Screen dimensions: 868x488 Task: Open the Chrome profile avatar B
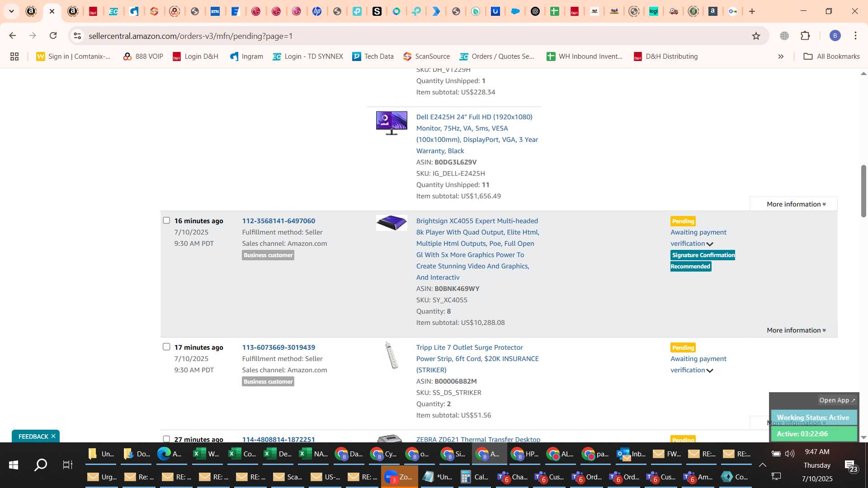pyautogui.click(x=835, y=36)
